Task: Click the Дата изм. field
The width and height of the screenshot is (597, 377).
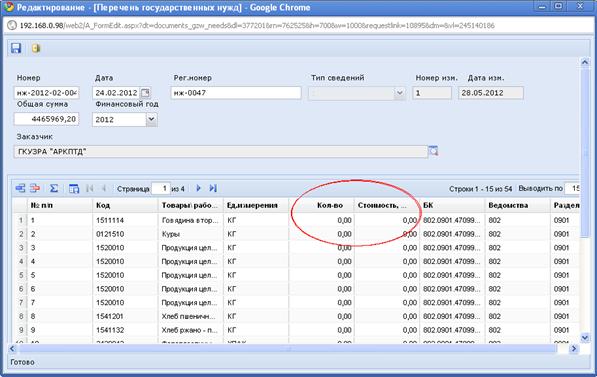Action: click(491, 93)
